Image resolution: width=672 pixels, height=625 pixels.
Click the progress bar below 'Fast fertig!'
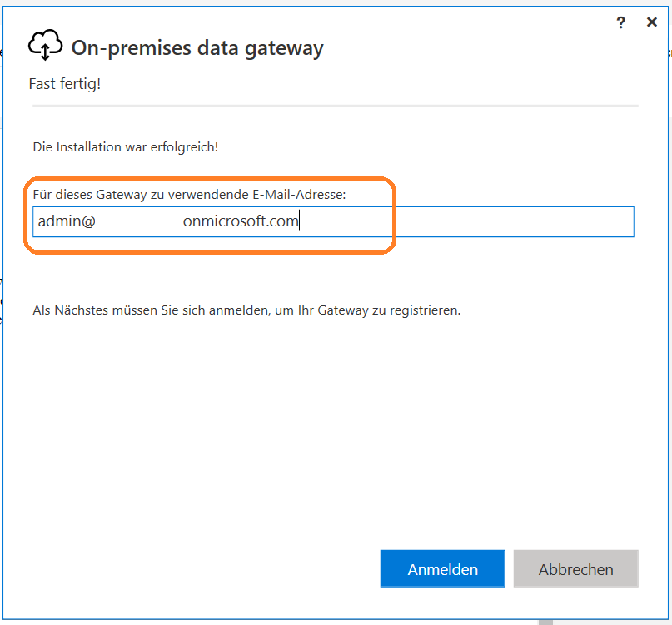click(333, 106)
